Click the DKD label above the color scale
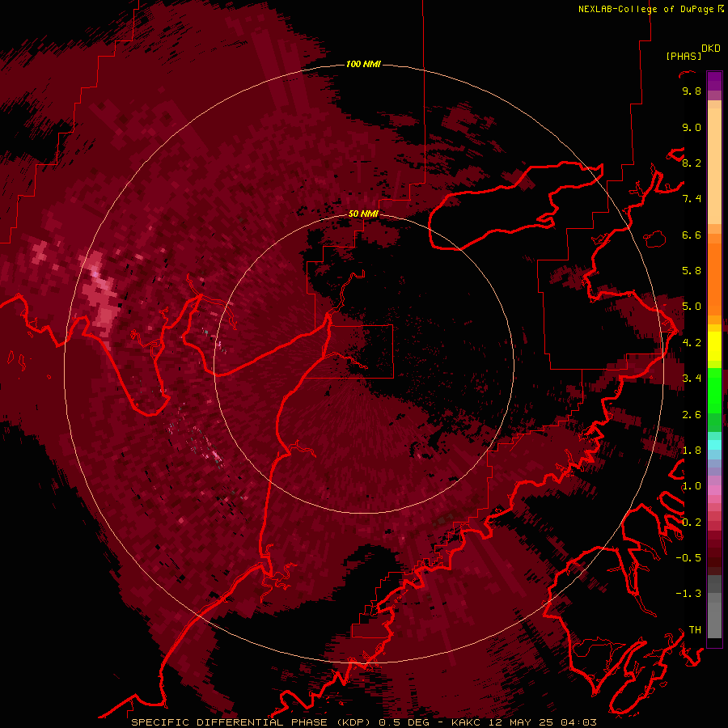728x728 pixels. (x=711, y=49)
